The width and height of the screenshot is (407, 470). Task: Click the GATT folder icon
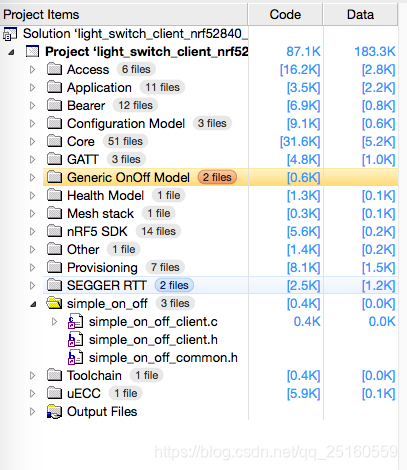pyautogui.click(x=54, y=159)
